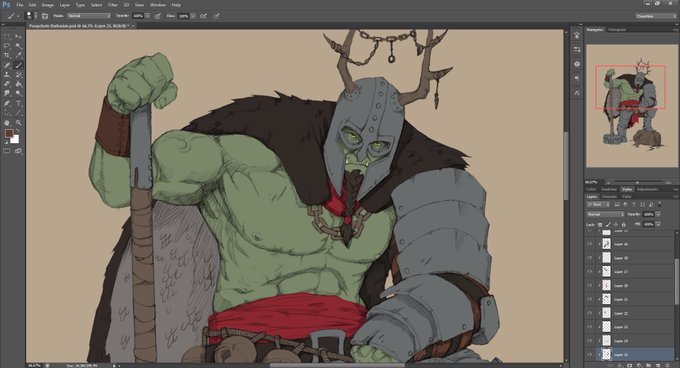Select the Paint Bucket tool
The width and height of the screenshot is (680, 368).
[18, 84]
